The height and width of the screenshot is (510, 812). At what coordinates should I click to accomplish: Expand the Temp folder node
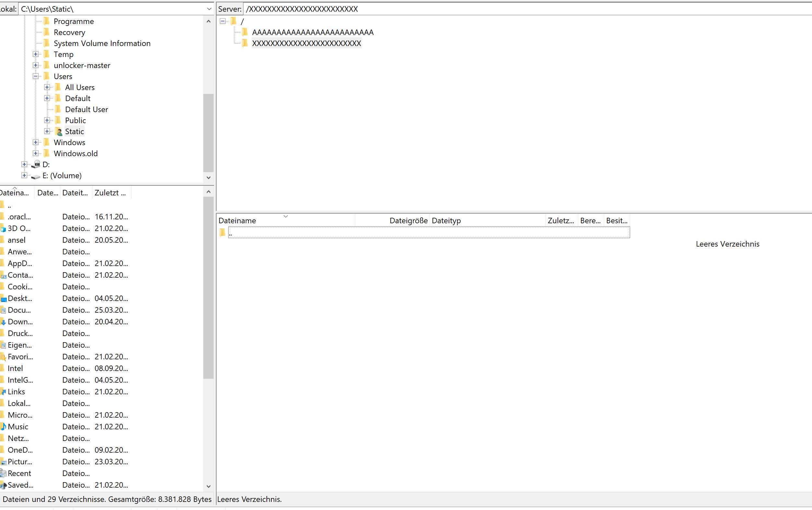coord(36,54)
